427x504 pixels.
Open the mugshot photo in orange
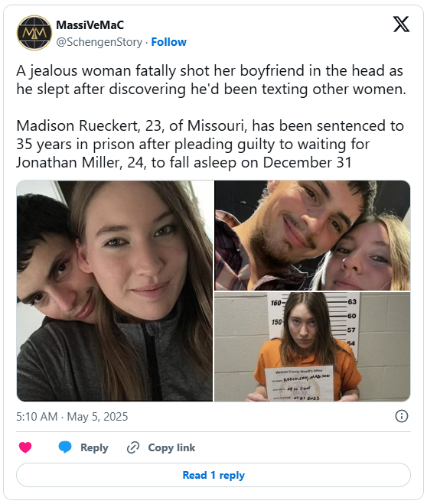coord(312,346)
